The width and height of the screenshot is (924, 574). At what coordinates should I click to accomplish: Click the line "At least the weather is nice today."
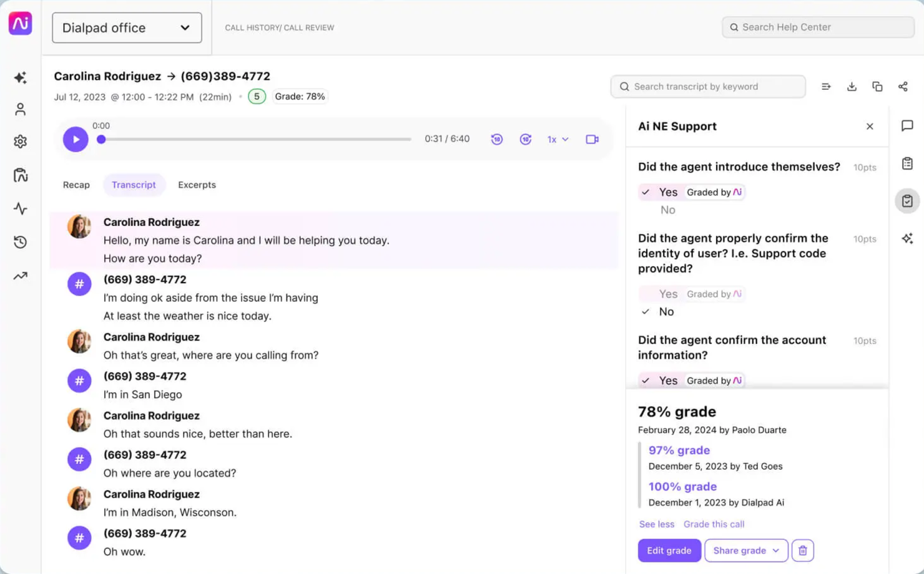click(x=187, y=316)
